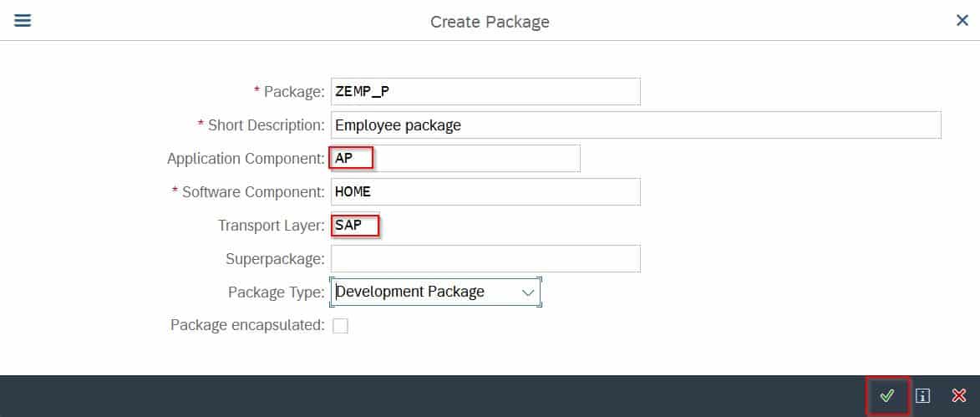Click the Transport Layer label

click(x=272, y=225)
